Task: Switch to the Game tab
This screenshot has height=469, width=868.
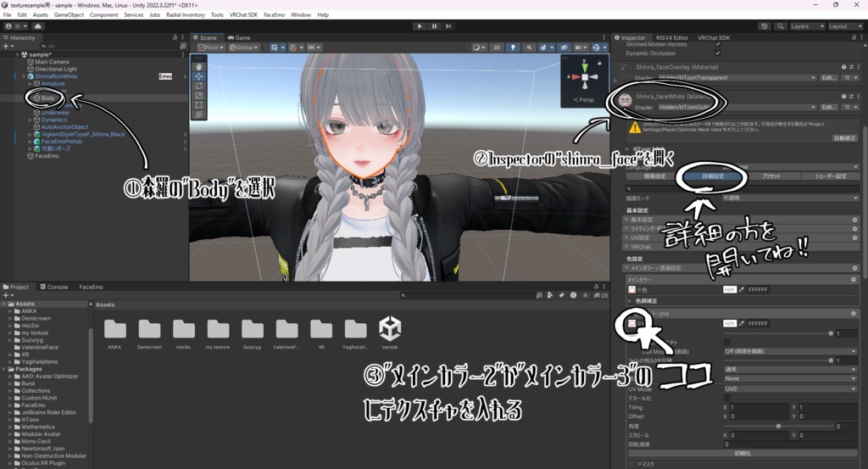Action: pos(239,37)
